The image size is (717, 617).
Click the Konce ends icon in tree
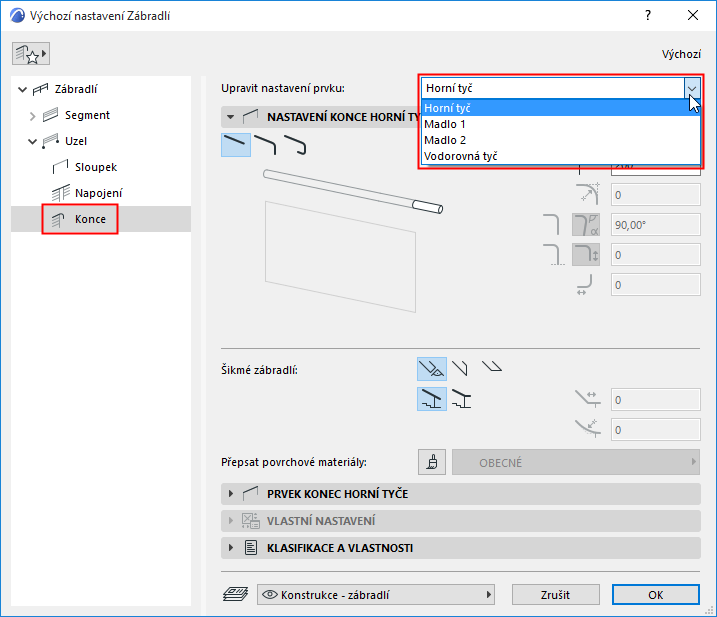(x=59, y=220)
